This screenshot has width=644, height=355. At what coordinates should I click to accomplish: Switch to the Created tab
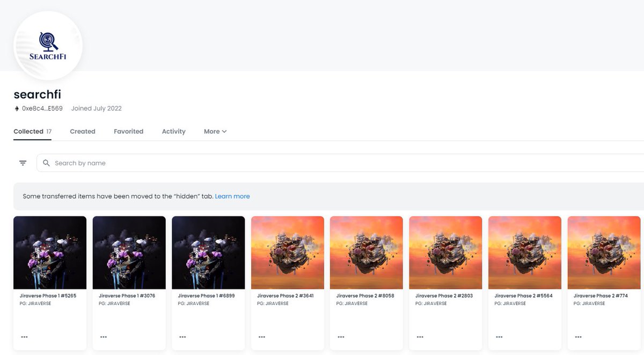point(83,132)
